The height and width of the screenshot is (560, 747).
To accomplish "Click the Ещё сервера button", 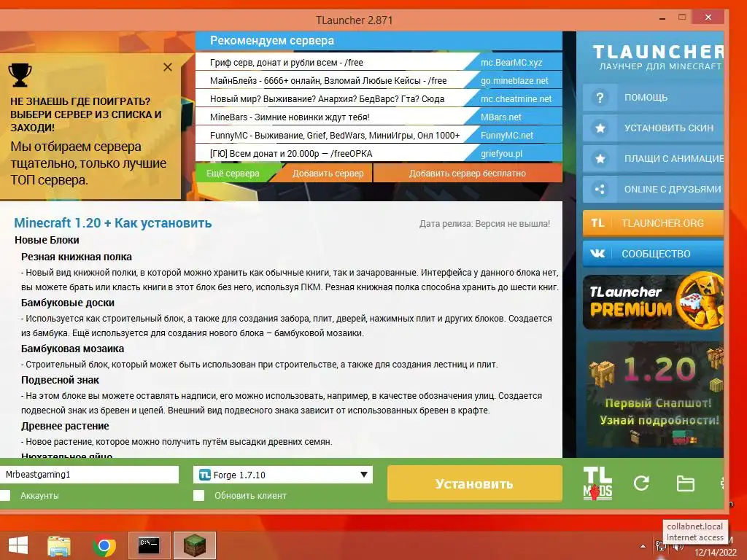I will (233, 174).
